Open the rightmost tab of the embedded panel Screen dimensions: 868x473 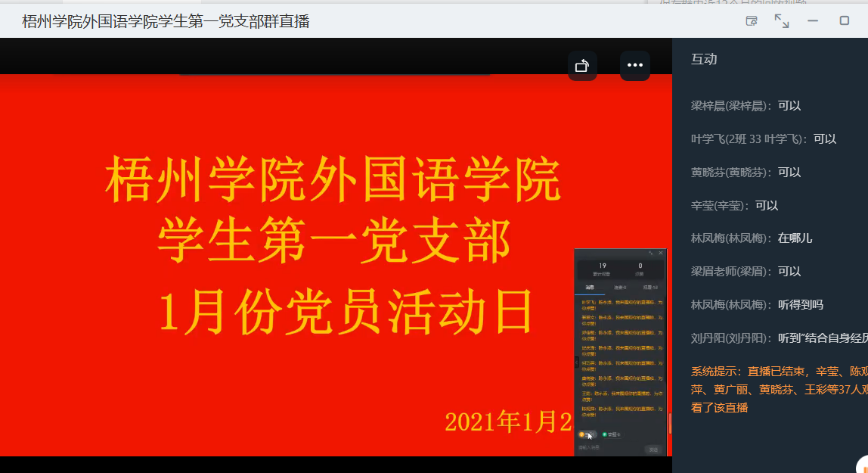point(650,288)
